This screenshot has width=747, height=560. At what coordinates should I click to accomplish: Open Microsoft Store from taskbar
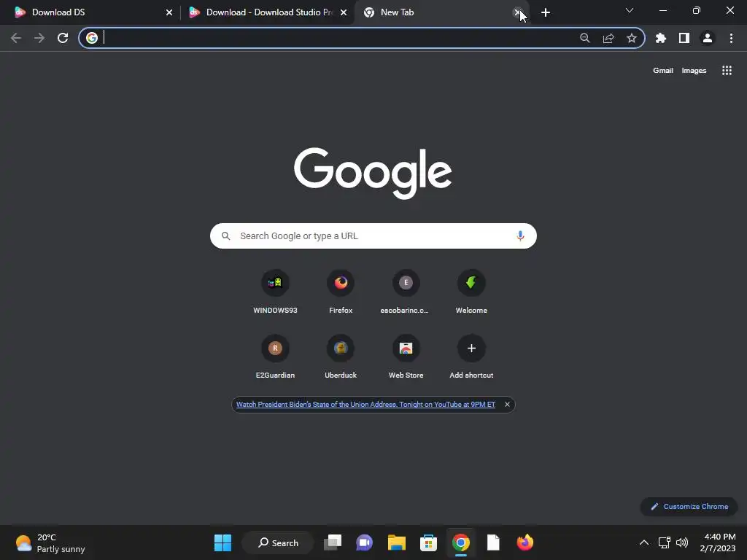click(428, 542)
